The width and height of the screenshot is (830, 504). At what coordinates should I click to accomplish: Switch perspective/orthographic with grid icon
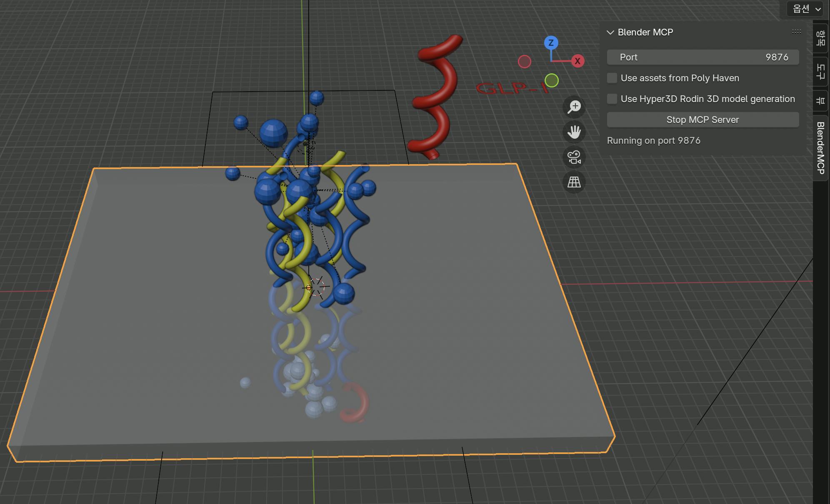pos(574,182)
